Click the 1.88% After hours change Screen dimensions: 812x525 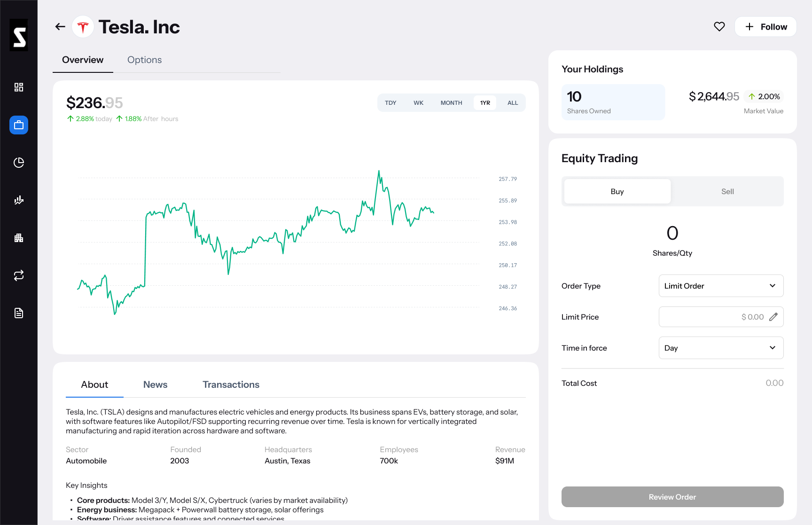tap(147, 119)
